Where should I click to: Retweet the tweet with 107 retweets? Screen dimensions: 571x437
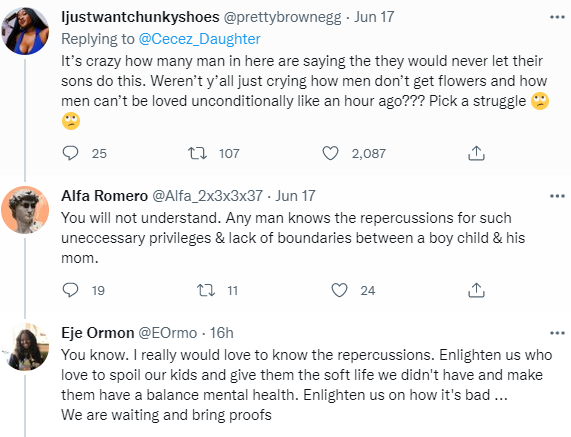click(197, 153)
